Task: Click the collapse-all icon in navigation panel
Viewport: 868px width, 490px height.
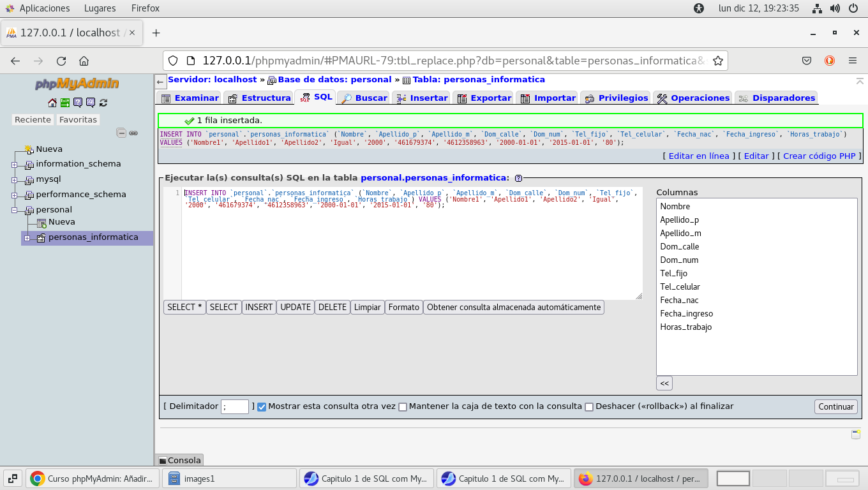Action: [121, 133]
